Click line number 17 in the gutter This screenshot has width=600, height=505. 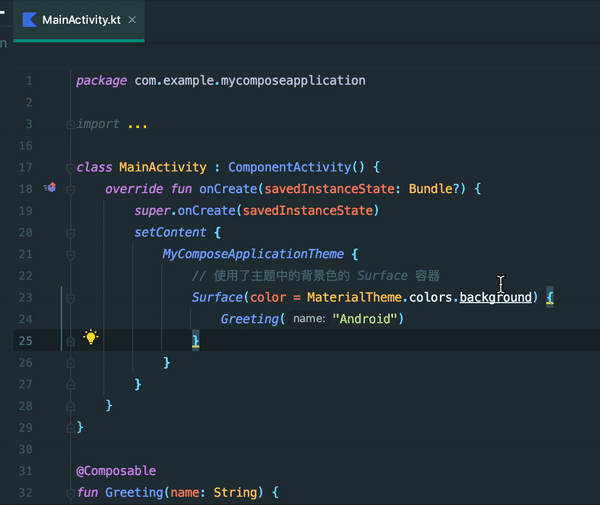coord(26,168)
